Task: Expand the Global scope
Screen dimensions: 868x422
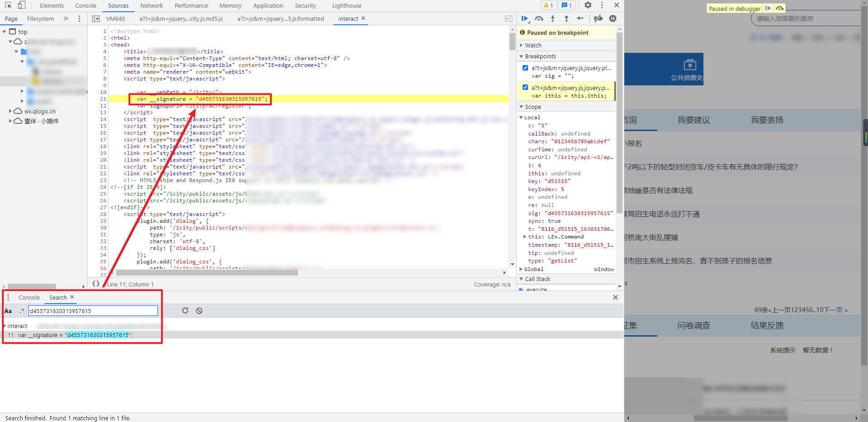Action: click(521, 269)
